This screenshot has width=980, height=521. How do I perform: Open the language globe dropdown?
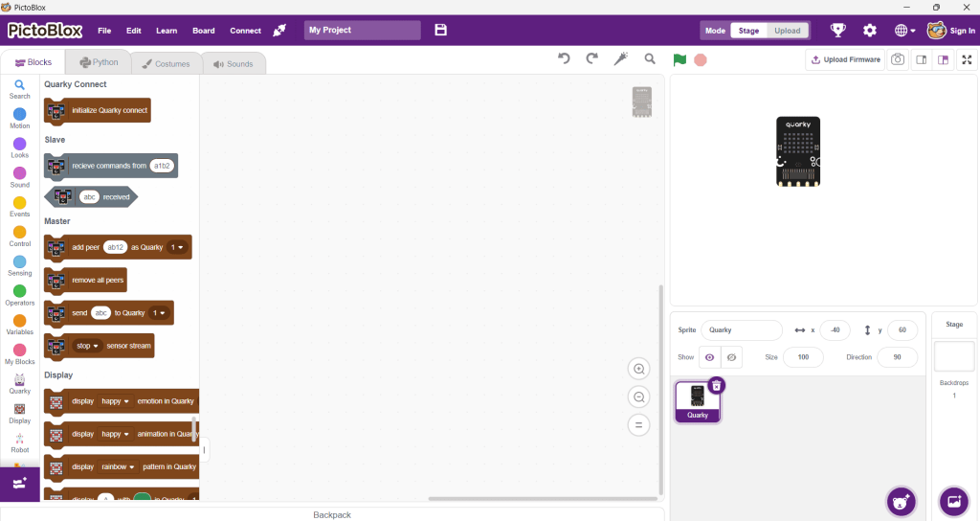(904, 31)
